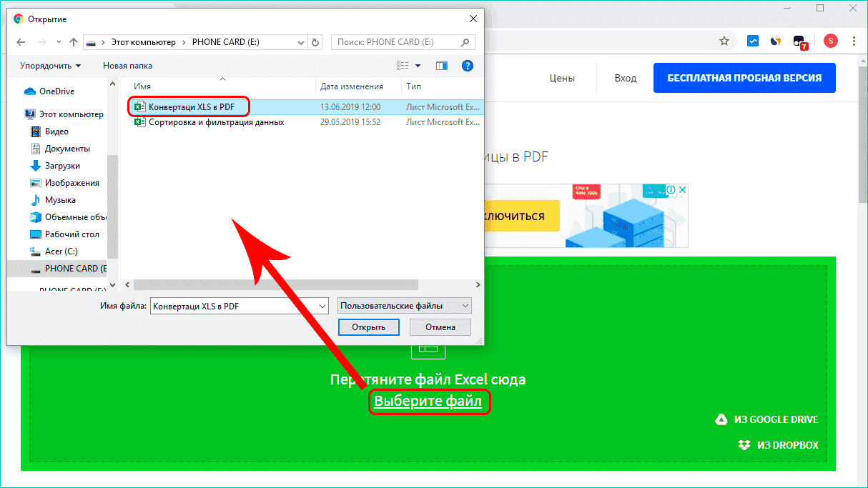Image resolution: width=868 pixels, height=488 pixels.
Task: Open recent locations dropdown near navigation arrows
Action: pyautogui.click(x=58, y=42)
